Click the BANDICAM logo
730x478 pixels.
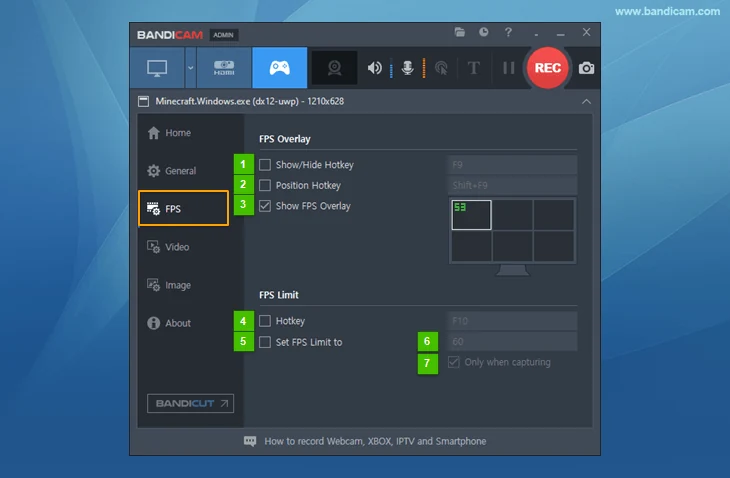(x=170, y=35)
